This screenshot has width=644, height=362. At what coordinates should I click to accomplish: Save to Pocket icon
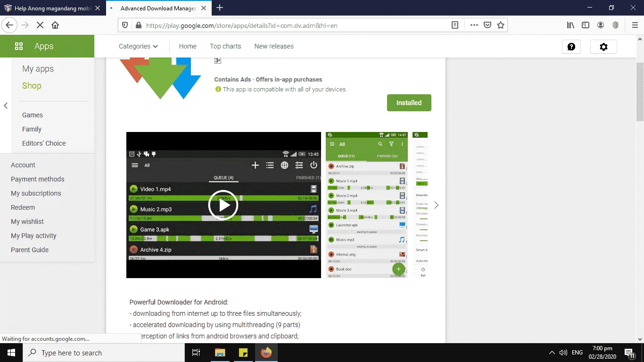click(487, 25)
